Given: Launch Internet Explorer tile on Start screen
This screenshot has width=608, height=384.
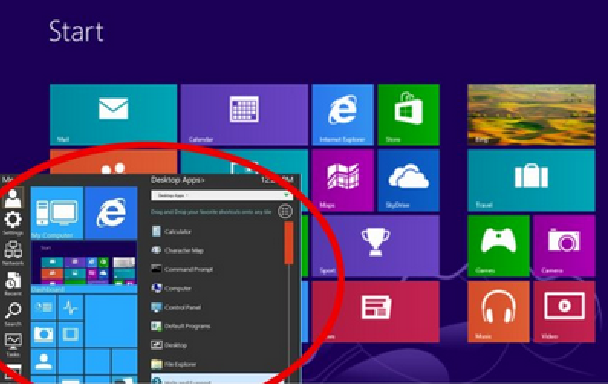Looking at the screenshot, I should click(x=343, y=115).
